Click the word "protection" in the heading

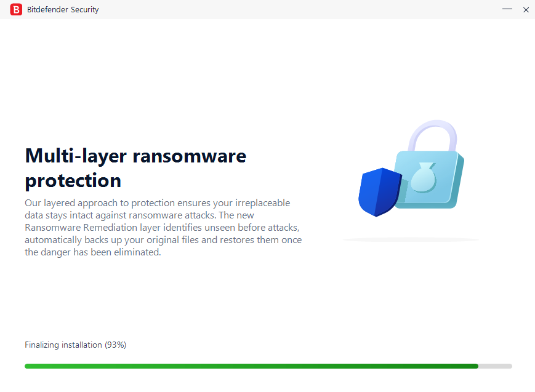click(x=73, y=180)
